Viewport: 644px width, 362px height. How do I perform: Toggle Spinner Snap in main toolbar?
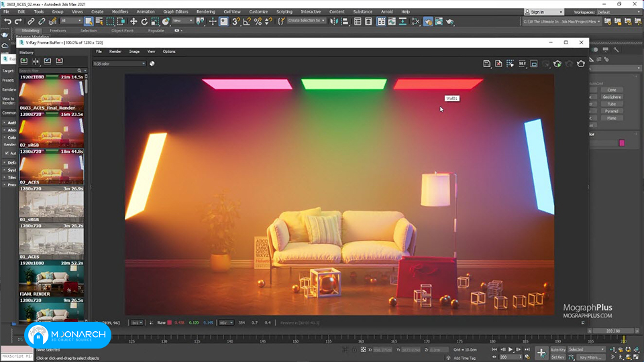pyautogui.click(x=268, y=21)
